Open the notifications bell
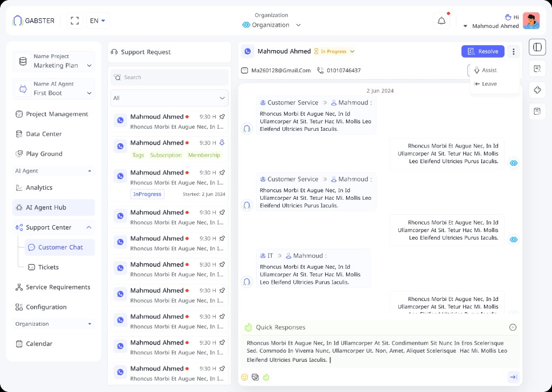Image resolution: width=552 pixels, height=392 pixels. click(x=441, y=21)
